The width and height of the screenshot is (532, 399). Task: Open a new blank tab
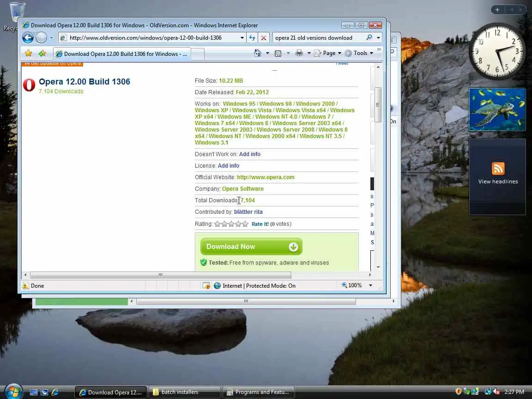(198, 54)
